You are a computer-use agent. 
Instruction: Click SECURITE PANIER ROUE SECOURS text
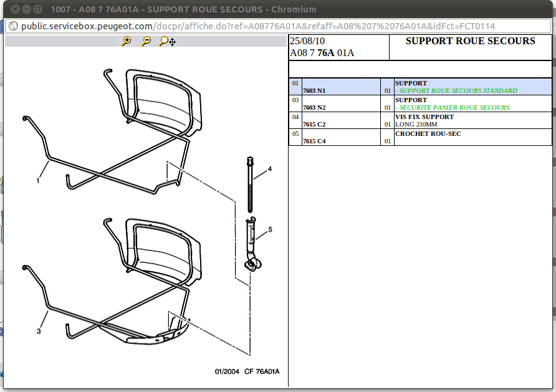tap(454, 107)
